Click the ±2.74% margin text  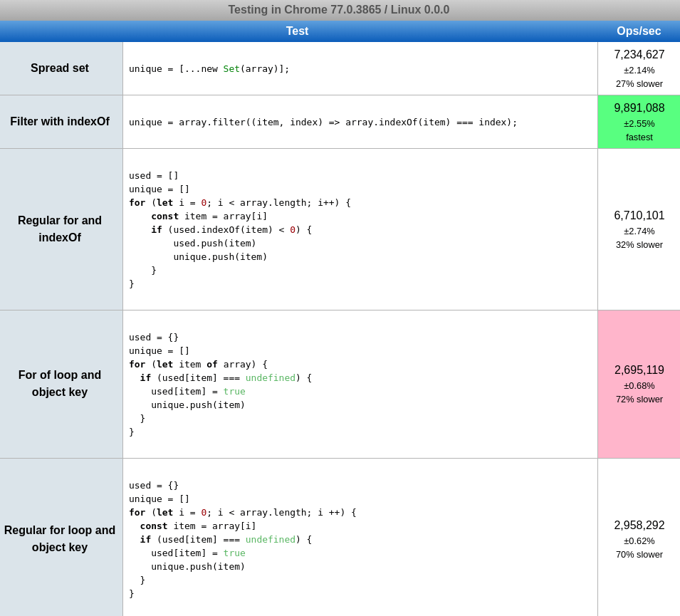639,231
